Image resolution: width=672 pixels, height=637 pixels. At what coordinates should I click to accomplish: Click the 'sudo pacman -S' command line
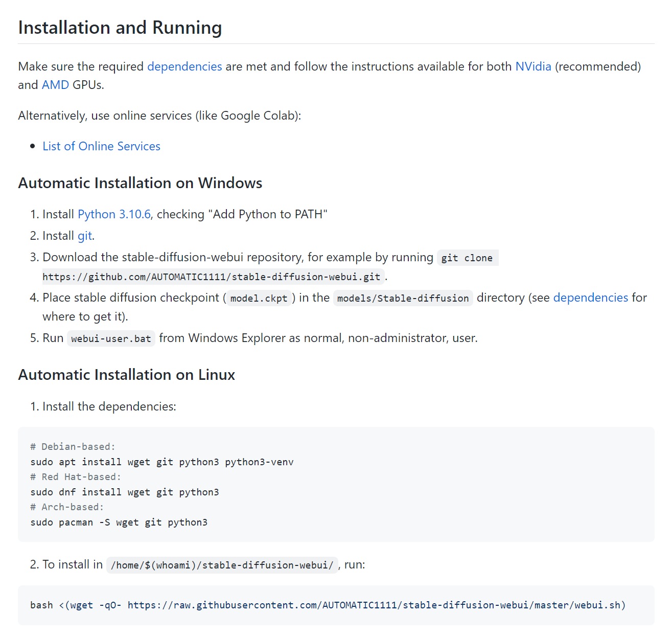(119, 522)
